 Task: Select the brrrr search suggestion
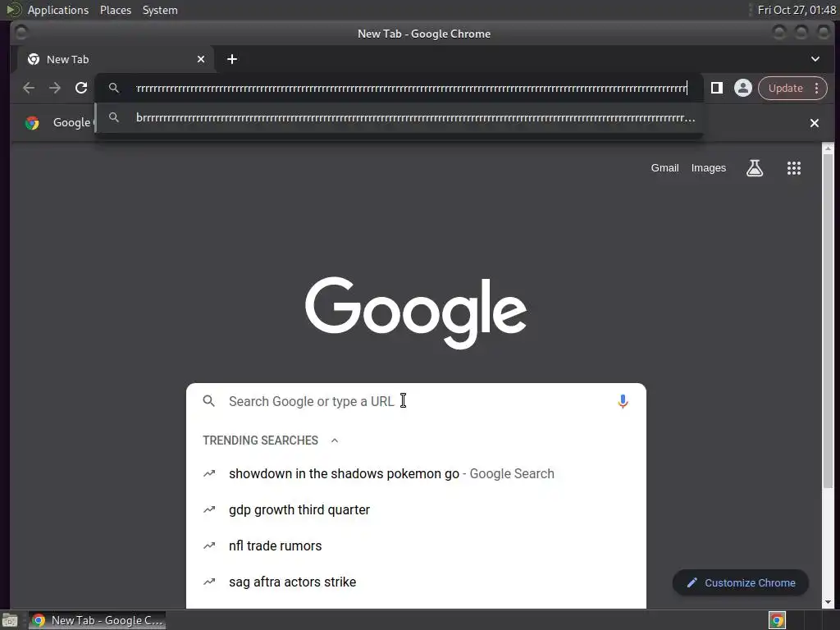coord(399,117)
